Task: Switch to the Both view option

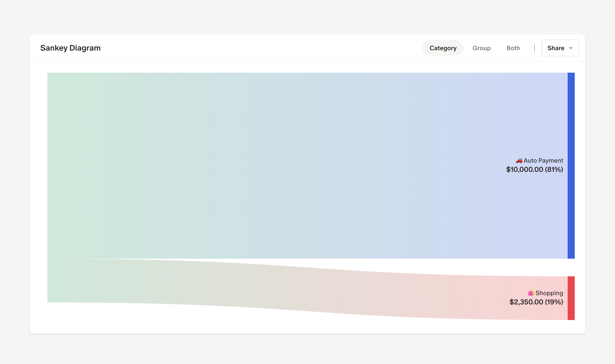Action: click(x=513, y=48)
